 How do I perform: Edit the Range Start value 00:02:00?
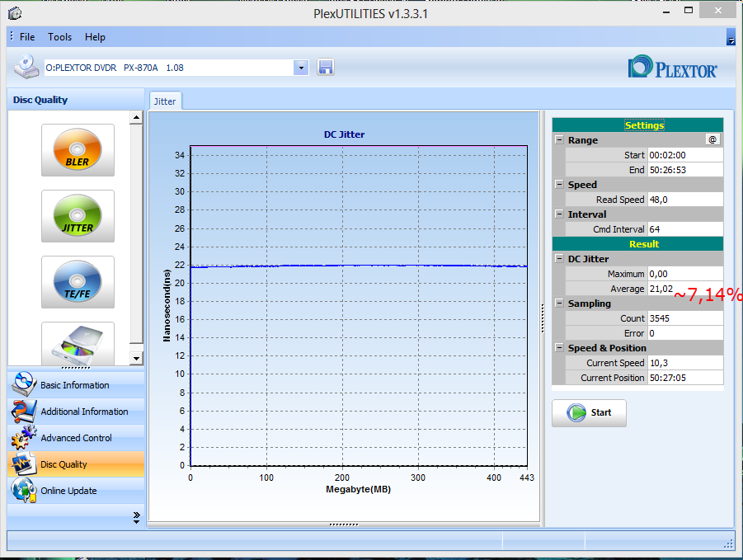685,155
